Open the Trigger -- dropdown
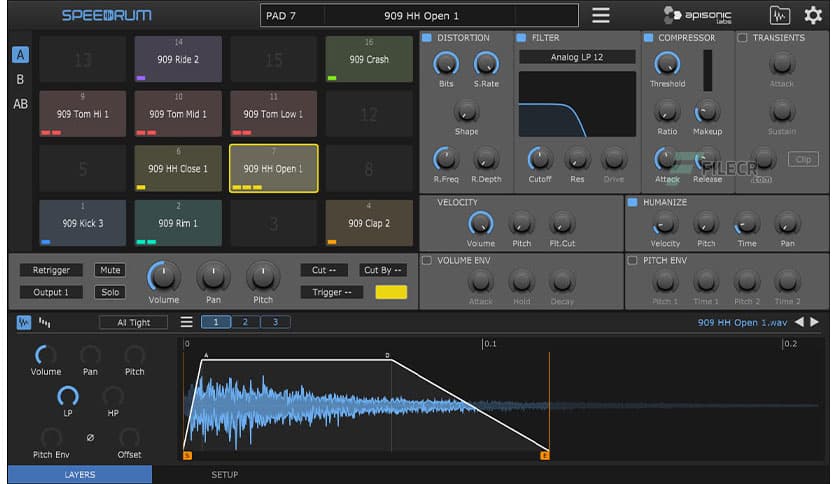 (x=332, y=292)
